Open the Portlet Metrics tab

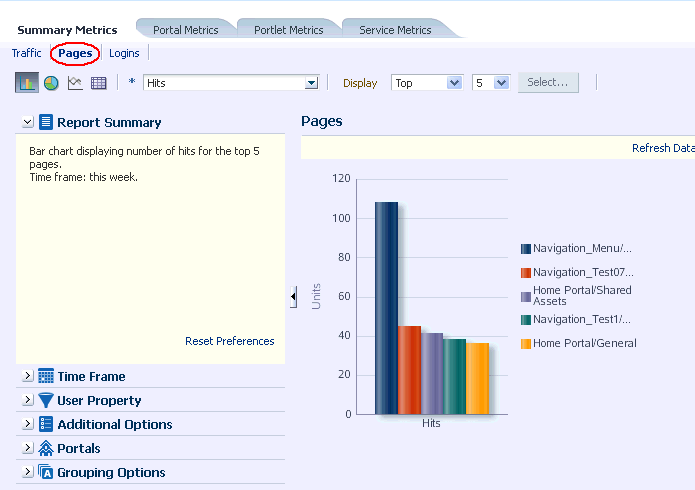[x=289, y=30]
